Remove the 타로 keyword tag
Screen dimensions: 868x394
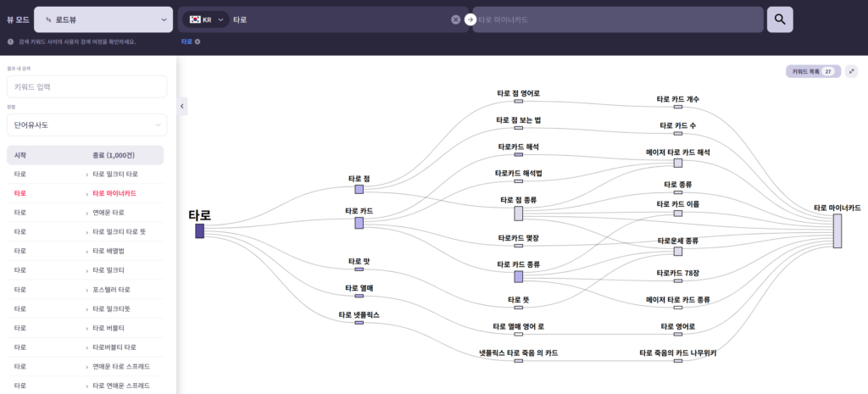pyautogui.click(x=198, y=42)
